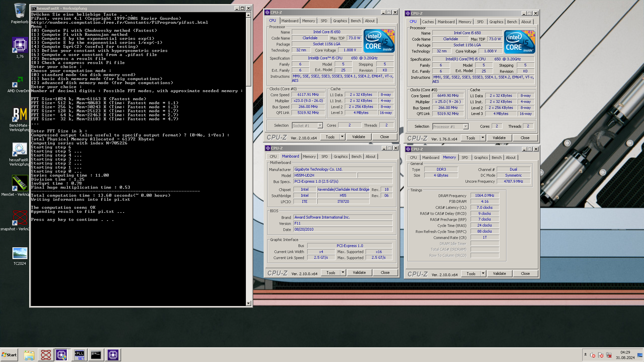Open Bench tab in CPU-Z Memory window

[496, 158]
